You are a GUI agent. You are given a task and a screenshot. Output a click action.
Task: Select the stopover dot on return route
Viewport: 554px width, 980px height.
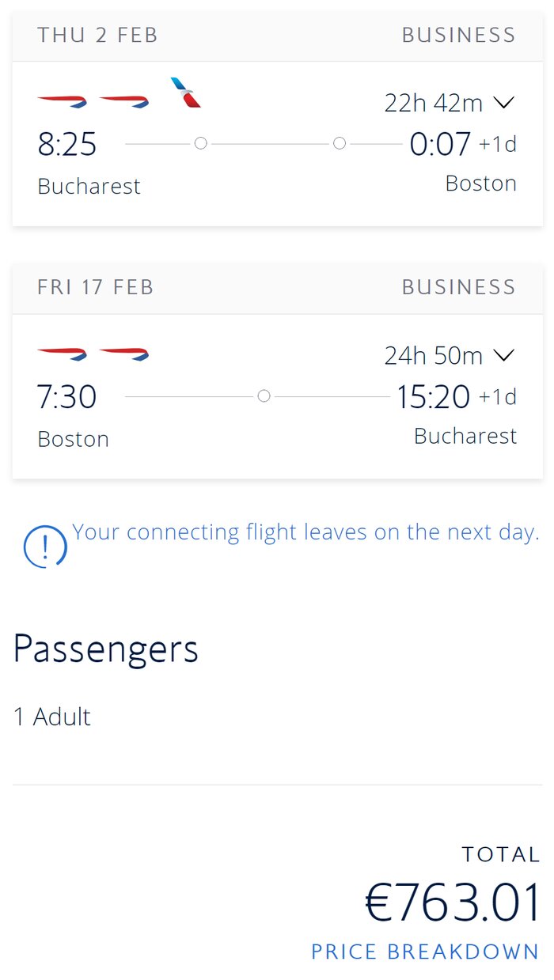264,395
